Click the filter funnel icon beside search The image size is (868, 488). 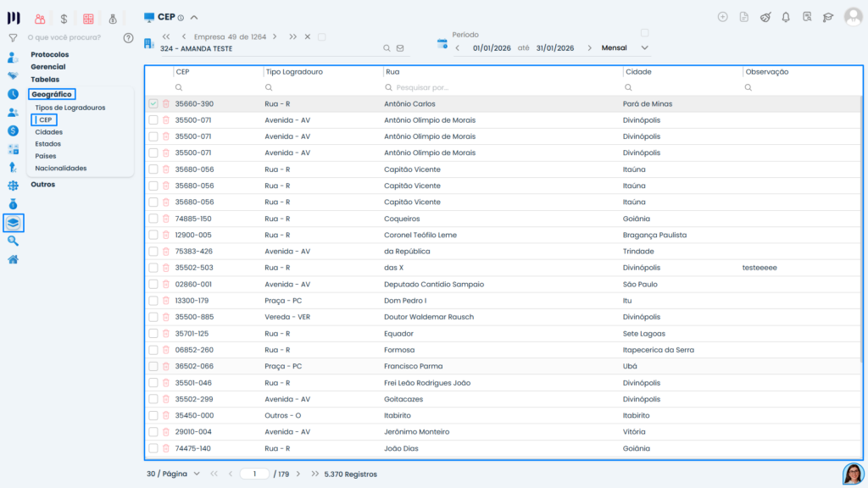point(13,38)
